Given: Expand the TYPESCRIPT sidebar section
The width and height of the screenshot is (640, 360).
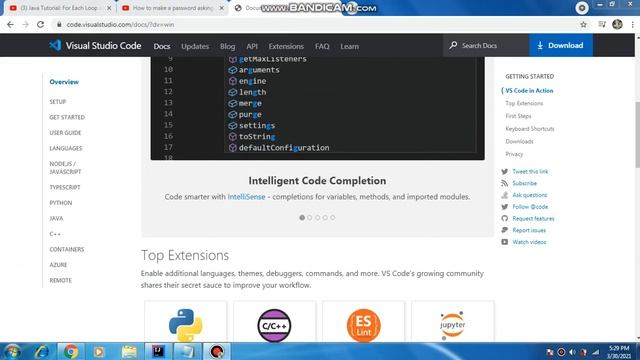Looking at the screenshot, I should pos(65,187).
